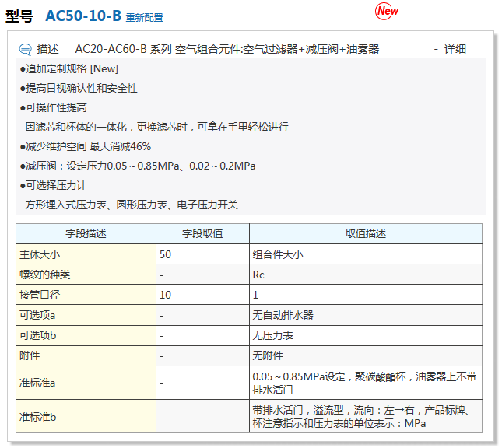Click the 带排水活门 溢流型 description cell
This screenshot has width=502, height=448.
click(x=366, y=416)
